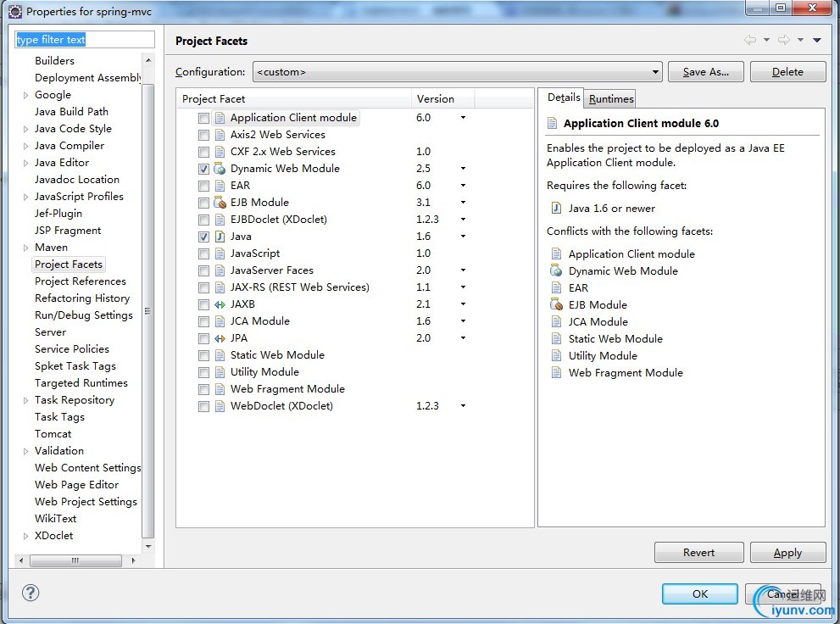Image resolution: width=840 pixels, height=624 pixels.
Task: Click the EAR facet icon in the facet list
Action: pyautogui.click(x=220, y=186)
